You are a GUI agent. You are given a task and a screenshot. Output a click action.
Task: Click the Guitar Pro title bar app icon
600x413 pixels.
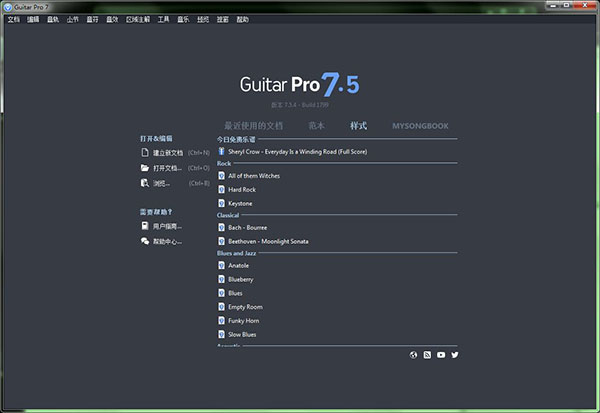8,7
